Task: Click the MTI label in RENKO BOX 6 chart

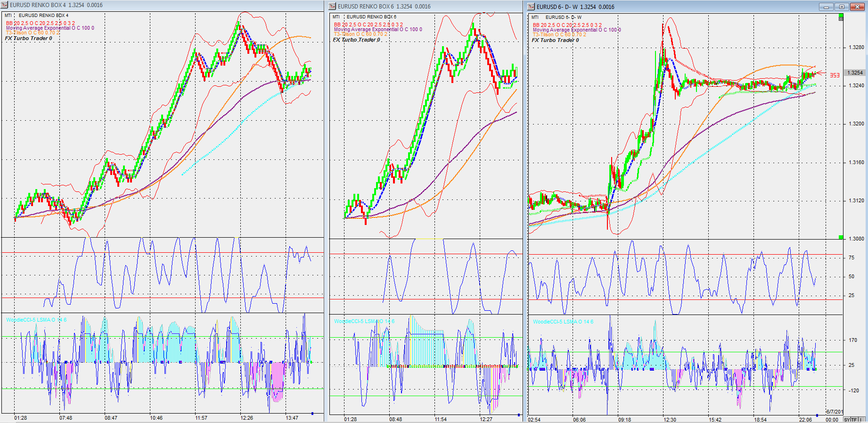Action: [x=336, y=17]
